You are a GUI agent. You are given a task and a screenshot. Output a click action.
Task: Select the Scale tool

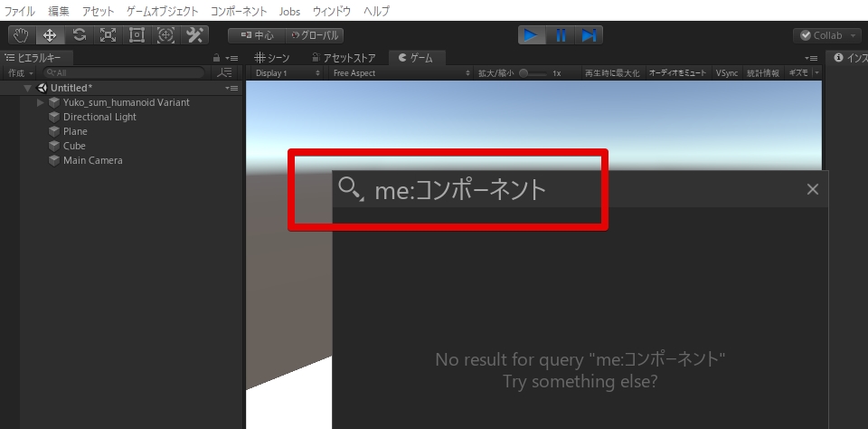(108, 35)
